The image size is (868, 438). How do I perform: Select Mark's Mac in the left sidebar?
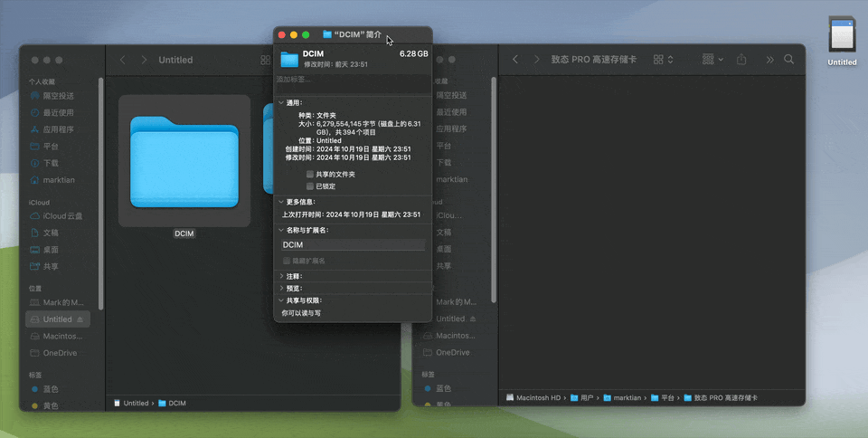click(58, 302)
